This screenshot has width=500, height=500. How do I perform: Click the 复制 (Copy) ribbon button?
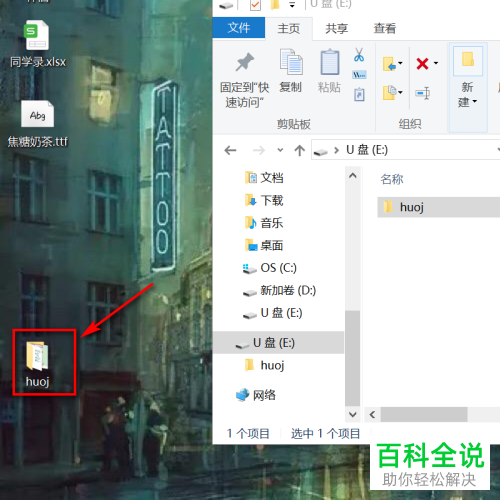[291, 71]
